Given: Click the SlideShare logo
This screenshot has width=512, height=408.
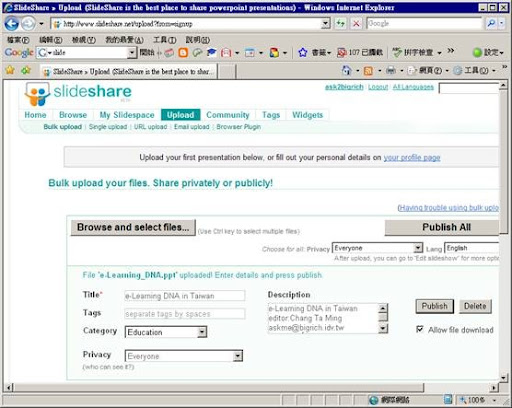Looking at the screenshot, I should 78,94.
